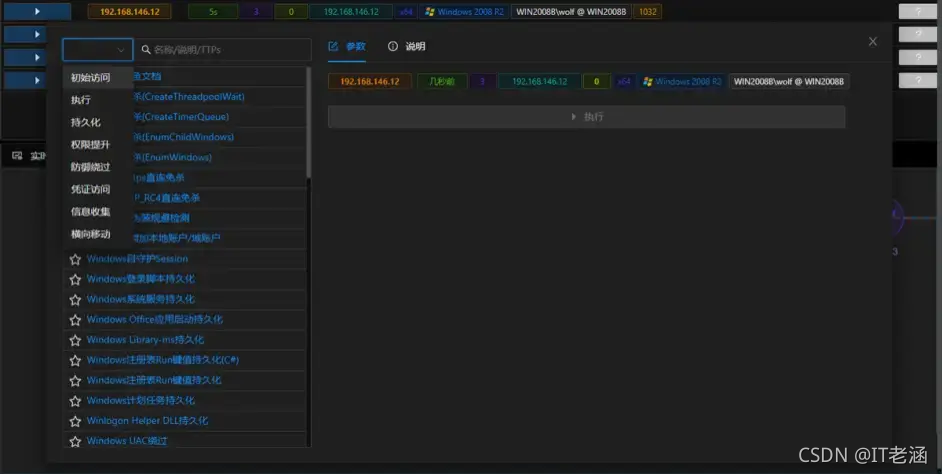This screenshot has width=943, height=474.
Task: Choose 初始访问 from the dropdown list
Action: (99, 78)
